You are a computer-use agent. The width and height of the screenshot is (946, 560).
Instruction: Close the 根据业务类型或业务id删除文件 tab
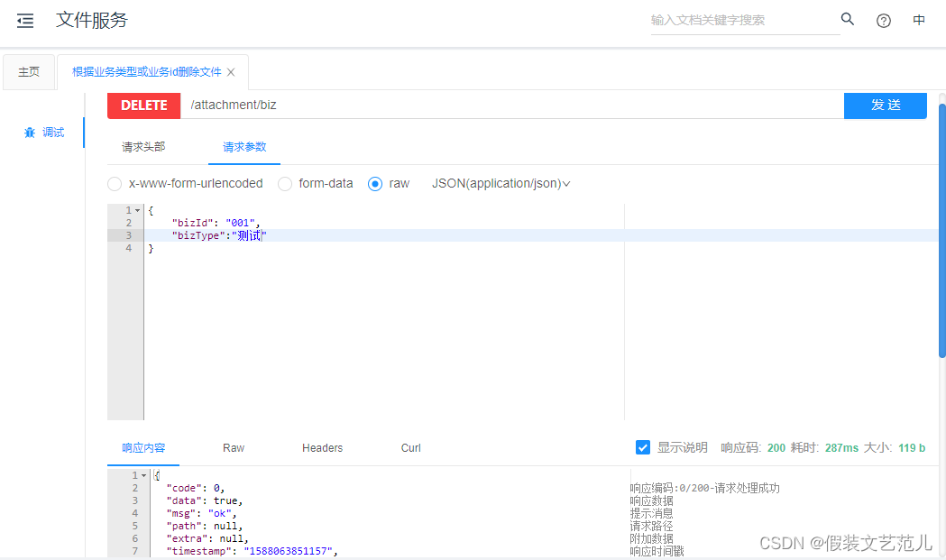pyautogui.click(x=231, y=72)
